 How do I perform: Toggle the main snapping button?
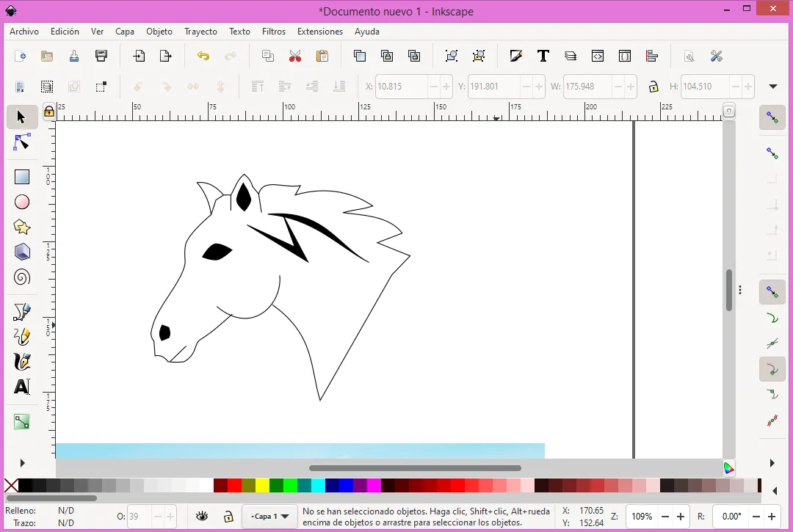tap(772, 117)
